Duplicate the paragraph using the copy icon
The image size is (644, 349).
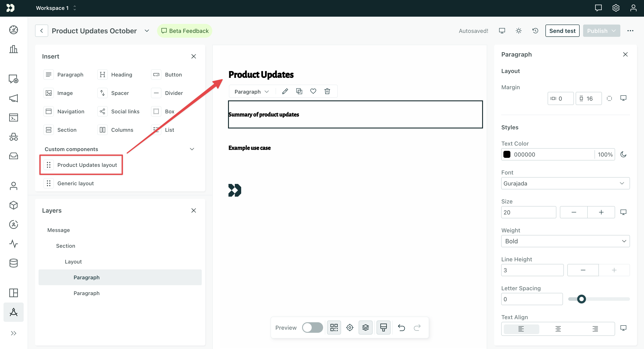coord(299,91)
